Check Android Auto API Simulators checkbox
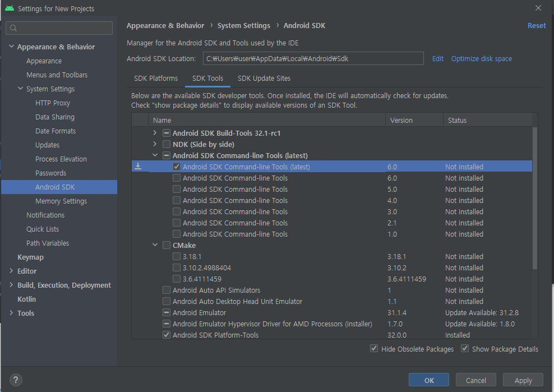Image resolution: width=554 pixels, height=392 pixels. coord(167,290)
